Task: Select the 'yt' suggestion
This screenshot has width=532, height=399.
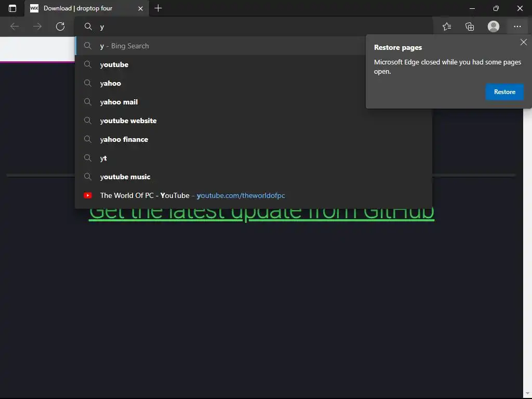Action: (x=254, y=158)
